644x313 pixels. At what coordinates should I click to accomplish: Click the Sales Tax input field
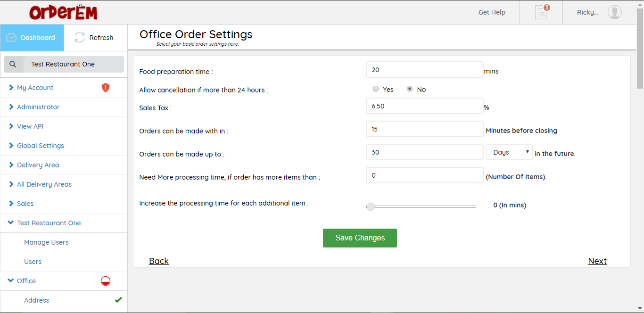[x=424, y=106]
